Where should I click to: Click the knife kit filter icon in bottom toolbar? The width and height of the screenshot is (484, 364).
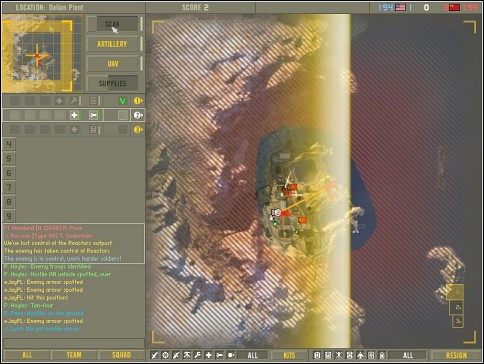pyautogui.click(x=155, y=355)
